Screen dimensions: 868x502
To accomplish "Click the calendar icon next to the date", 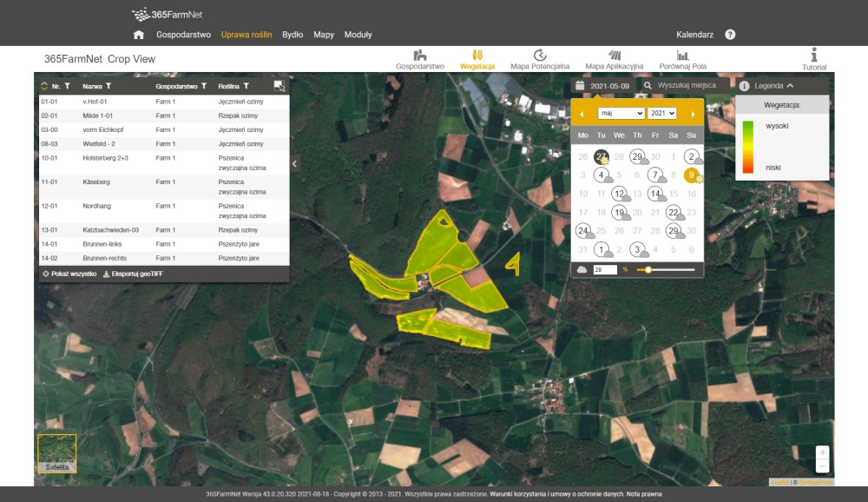I will tap(580, 85).
